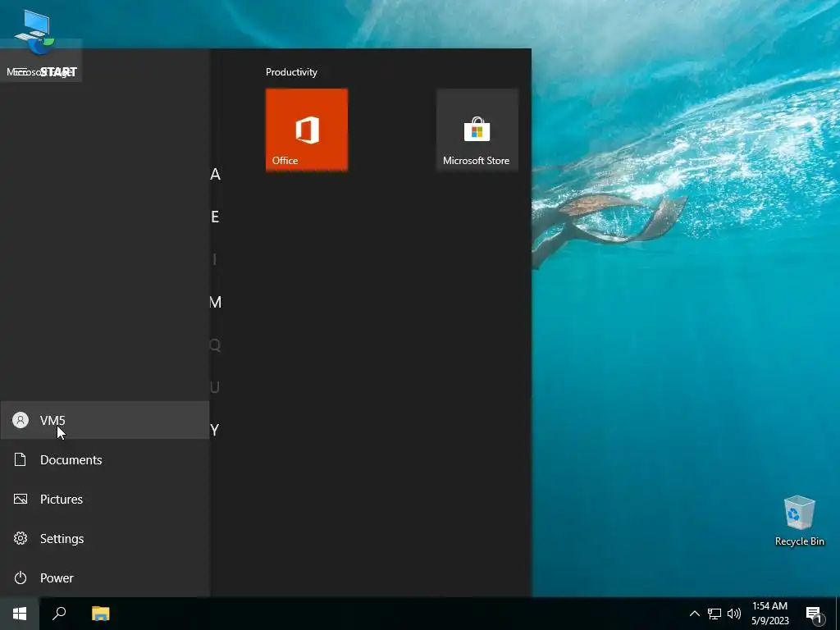Jump to letter E in app list
This screenshot has width=840, height=630.
pos(215,217)
